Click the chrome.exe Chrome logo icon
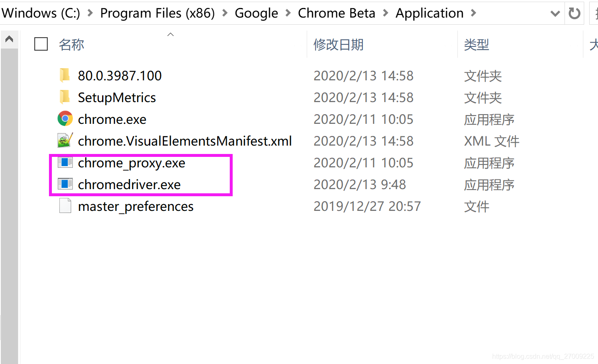This screenshot has height=364, width=598. 65,119
